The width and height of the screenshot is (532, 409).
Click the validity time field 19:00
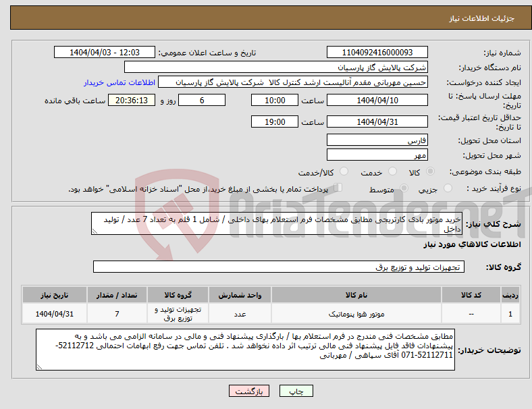[275, 121]
